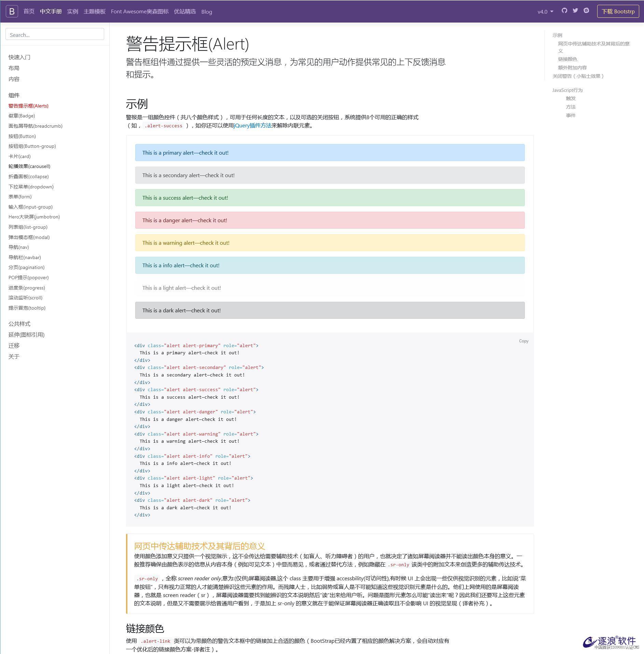The image size is (644, 654).
Task: Expand 快速入门 sidebar section
Action: click(x=19, y=57)
